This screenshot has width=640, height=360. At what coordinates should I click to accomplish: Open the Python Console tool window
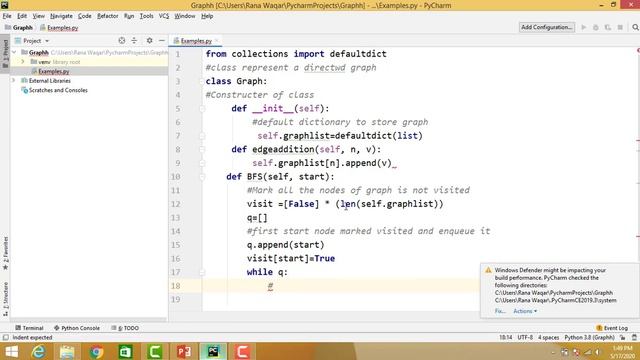tap(77, 328)
